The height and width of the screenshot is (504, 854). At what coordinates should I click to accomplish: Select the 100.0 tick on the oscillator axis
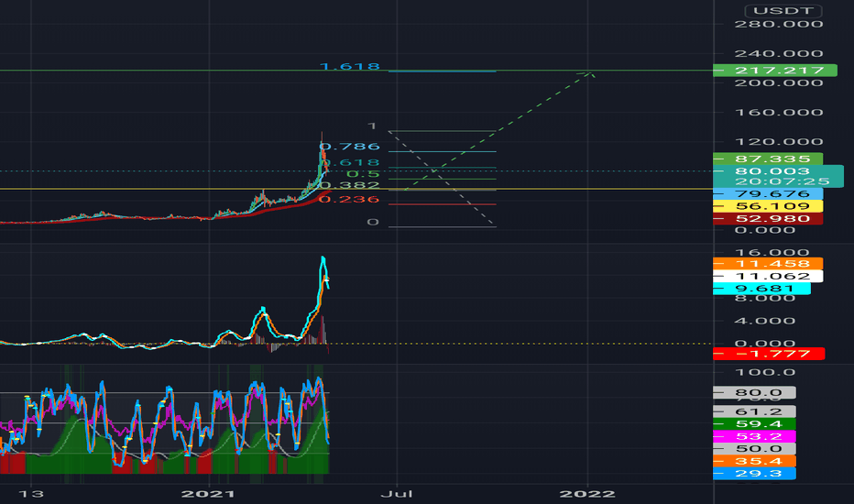point(765,373)
